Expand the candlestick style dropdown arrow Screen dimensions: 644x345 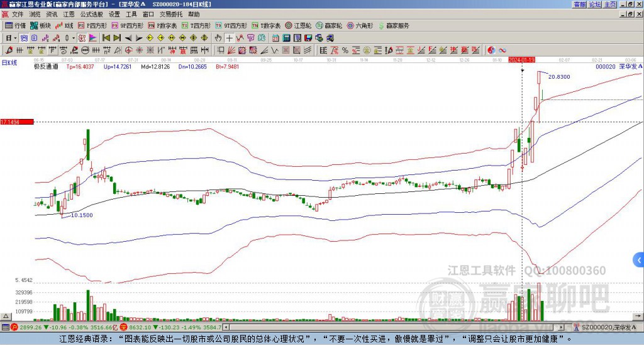74,38
